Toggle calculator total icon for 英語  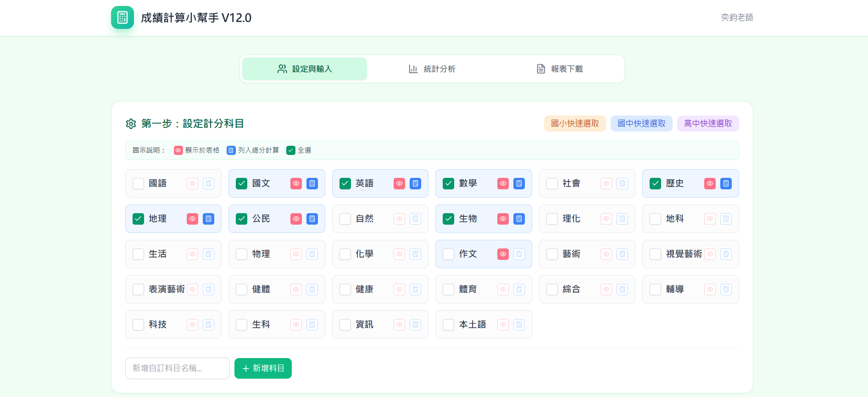[416, 183]
